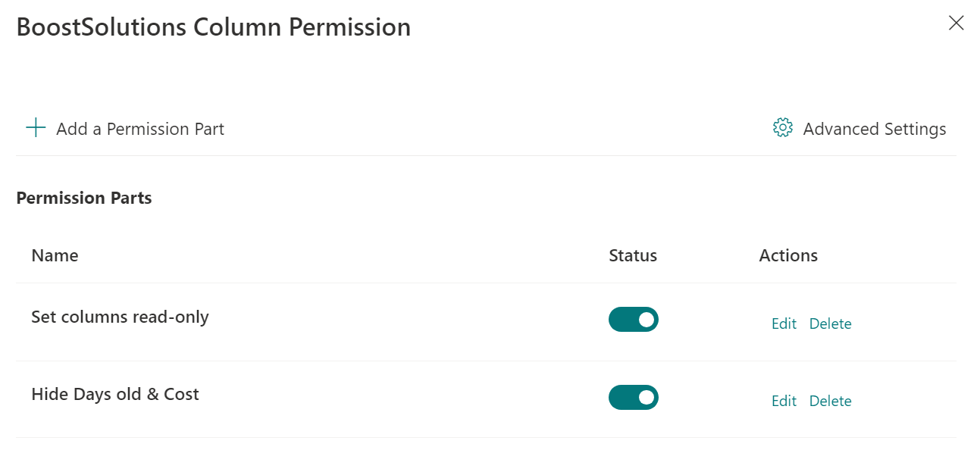Turn off Hide Days old & Cost toggle
The height and width of the screenshot is (450, 980).
pos(634,397)
